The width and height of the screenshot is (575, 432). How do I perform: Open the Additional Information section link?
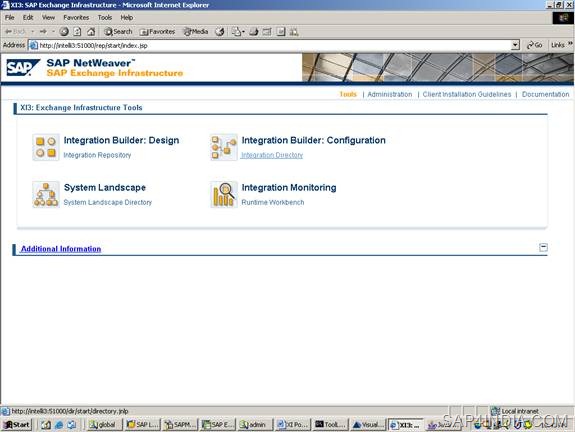coord(61,249)
